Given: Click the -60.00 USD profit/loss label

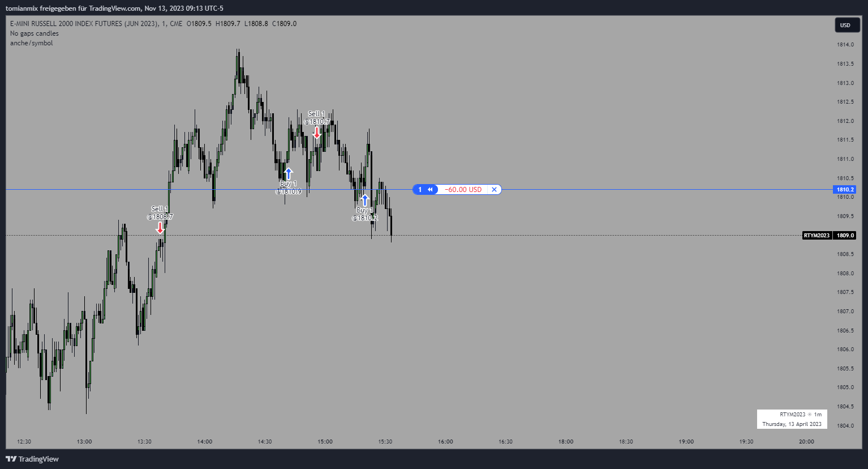Looking at the screenshot, I should 463,190.
